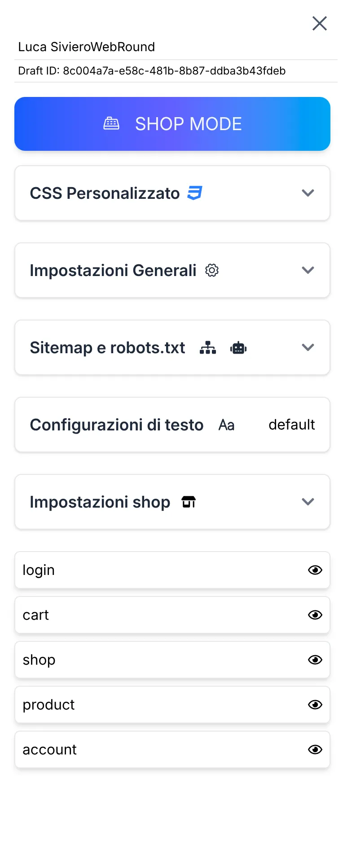
Task: Click the robot icon for robots.txt
Action: pos(238,348)
